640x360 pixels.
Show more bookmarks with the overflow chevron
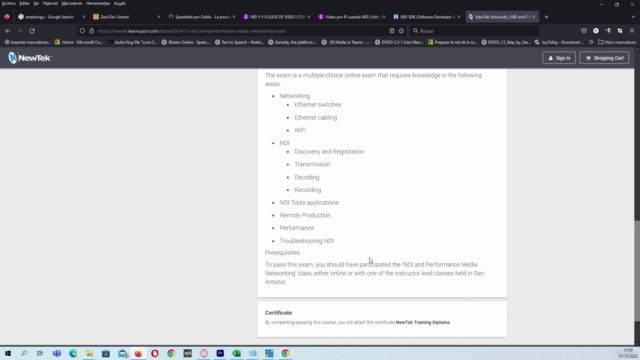591,42
